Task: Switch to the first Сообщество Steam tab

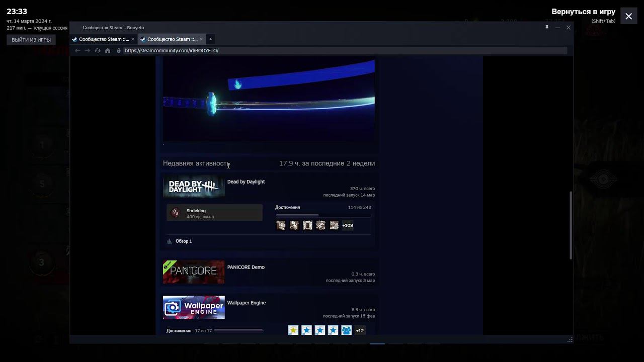Action: tap(103, 39)
